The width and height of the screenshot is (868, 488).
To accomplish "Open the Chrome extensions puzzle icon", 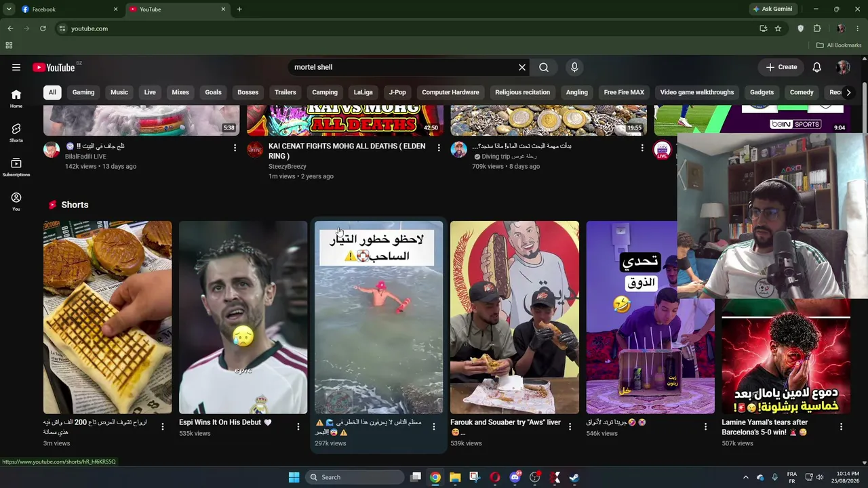I will 817,28.
